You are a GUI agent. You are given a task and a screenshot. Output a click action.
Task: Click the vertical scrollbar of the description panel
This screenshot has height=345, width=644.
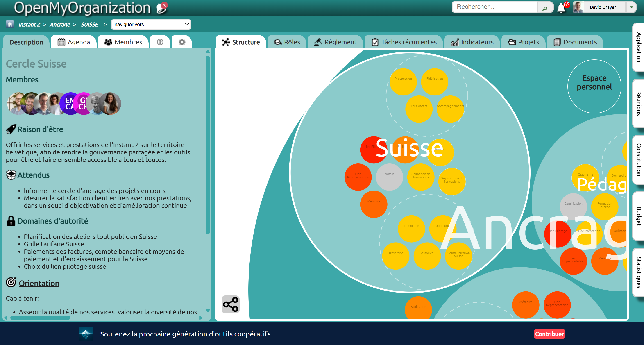coord(208,145)
